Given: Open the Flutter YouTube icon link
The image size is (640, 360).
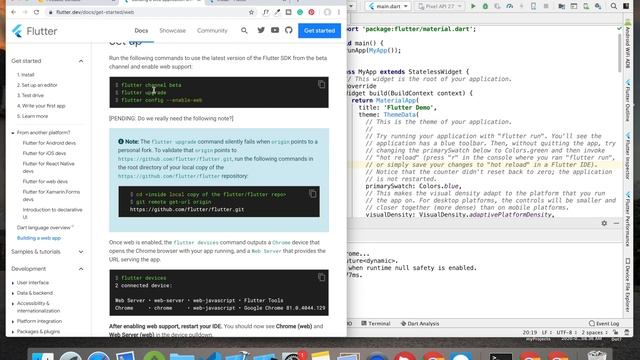Looking at the screenshot, I should pyautogui.click(x=275, y=30).
